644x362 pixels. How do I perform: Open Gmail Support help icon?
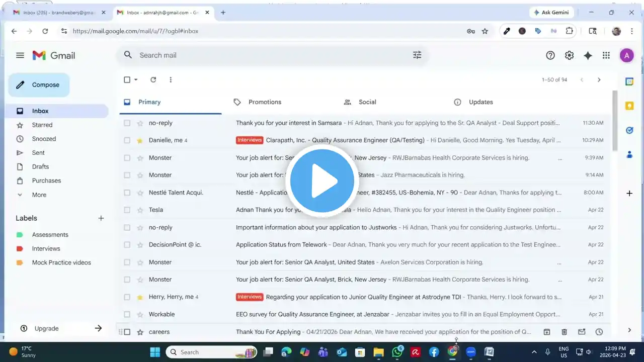click(x=550, y=55)
